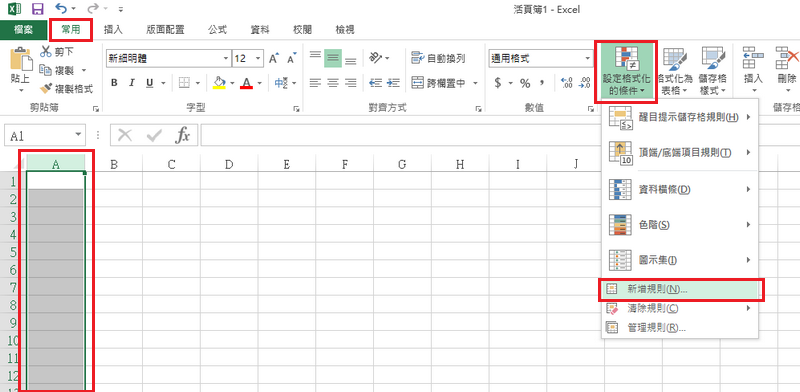Expand the 通用格式 number format dropdown
800x392 pixels.
point(588,59)
